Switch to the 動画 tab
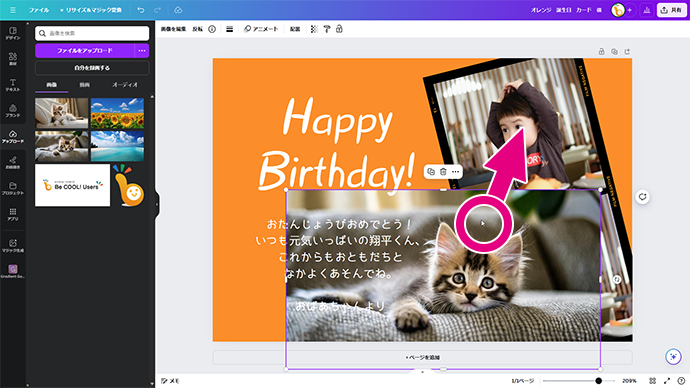Viewport: 690px width, 388px height. [x=84, y=84]
